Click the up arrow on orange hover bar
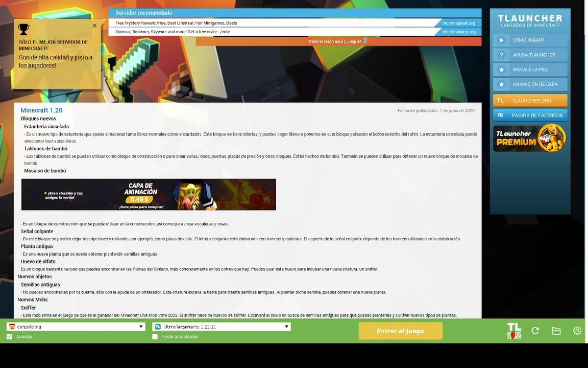The image size is (588, 368). 365,40
